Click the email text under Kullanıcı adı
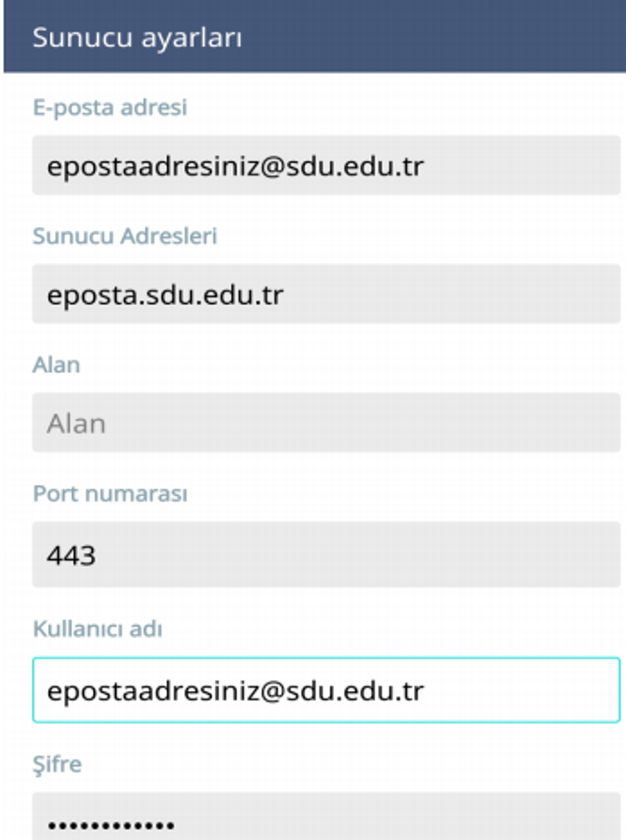 [x=235, y=691]
